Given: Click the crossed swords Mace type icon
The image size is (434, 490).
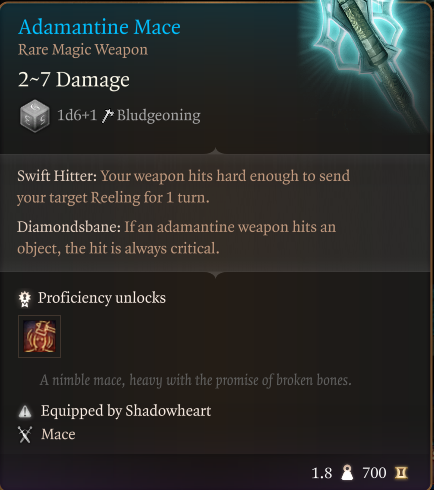Looking at the screenshot, I should tap(25, 435).
